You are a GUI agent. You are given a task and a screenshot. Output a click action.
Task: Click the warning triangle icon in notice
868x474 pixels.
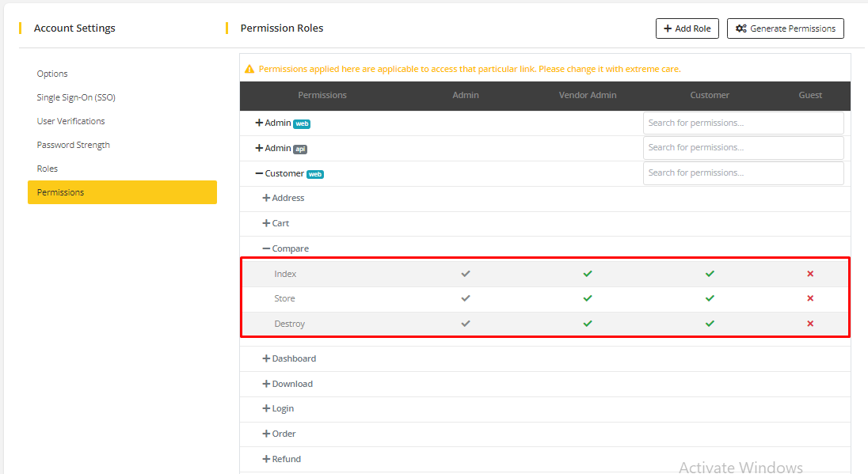[249, 69]
